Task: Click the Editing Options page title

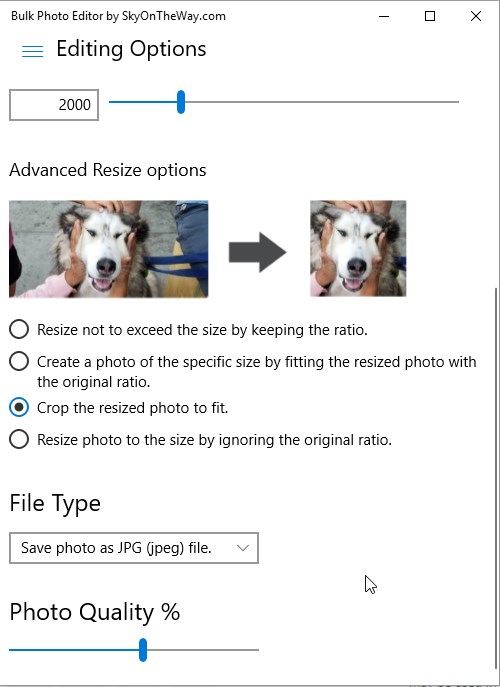Action: (x=131, y=49)
